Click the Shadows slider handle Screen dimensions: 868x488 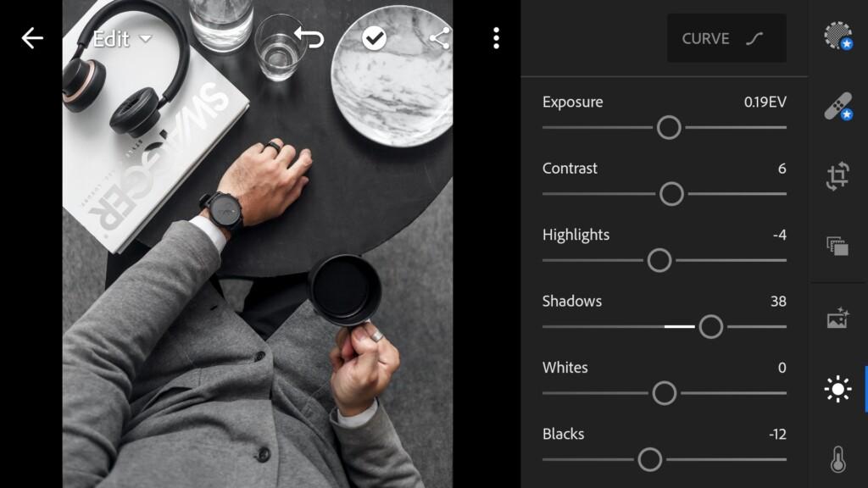(x=711, y=327)
